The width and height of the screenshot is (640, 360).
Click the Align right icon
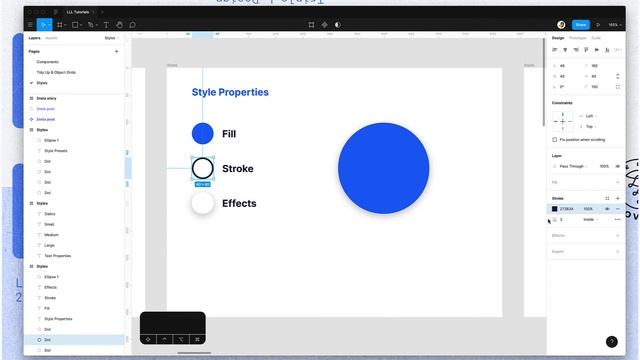[x=576, y=50]
